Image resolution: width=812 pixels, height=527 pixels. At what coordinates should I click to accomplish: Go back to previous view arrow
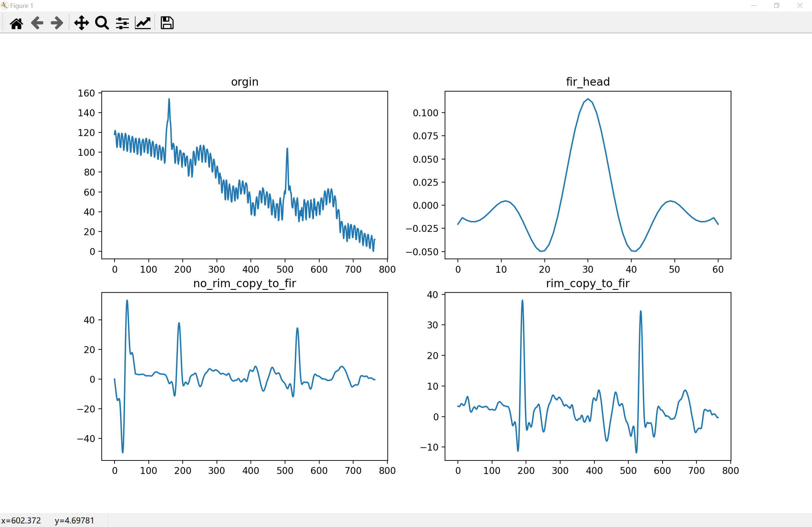(37, 23)
